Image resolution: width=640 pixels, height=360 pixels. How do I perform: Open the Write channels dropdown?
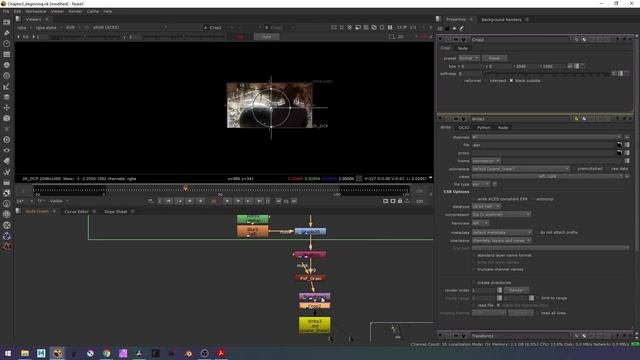[547, 137]
